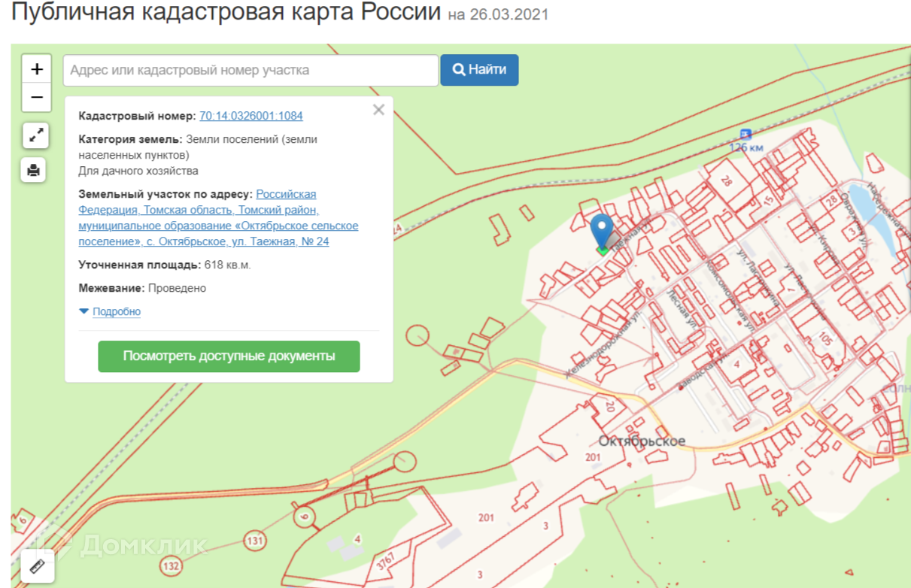Click the Для дачного хозяйства text

pos(138,171)
